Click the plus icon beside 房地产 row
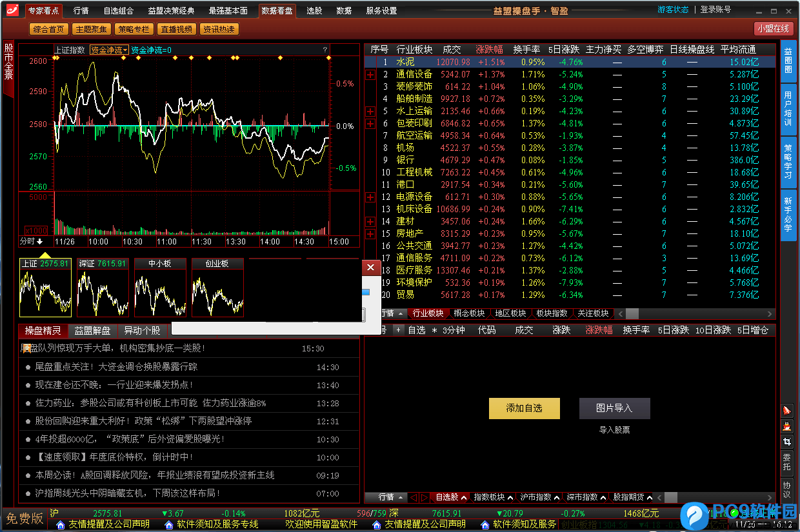Image resolution: width=800 pixels, height=532 pixels. 370,234
